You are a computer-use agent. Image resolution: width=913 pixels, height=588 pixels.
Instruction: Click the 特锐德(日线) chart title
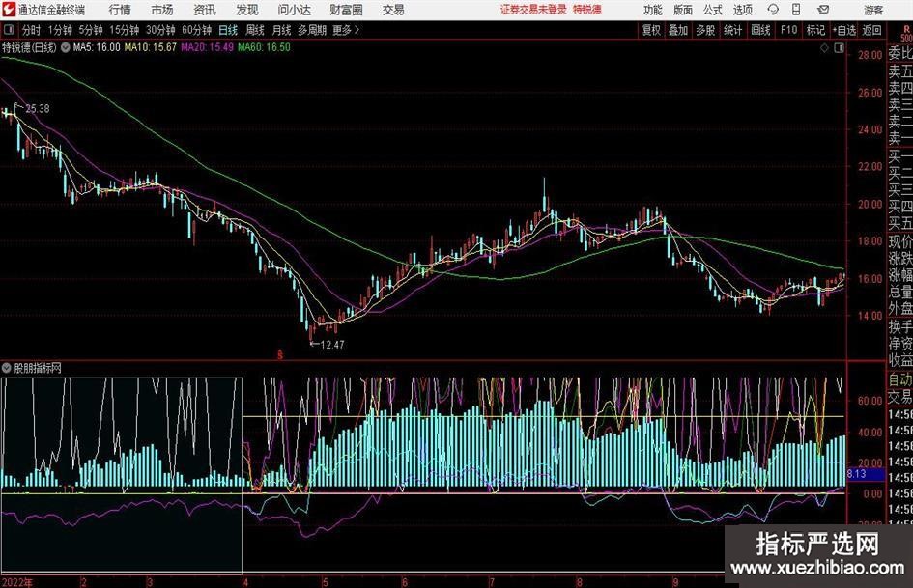coord(29,47)
